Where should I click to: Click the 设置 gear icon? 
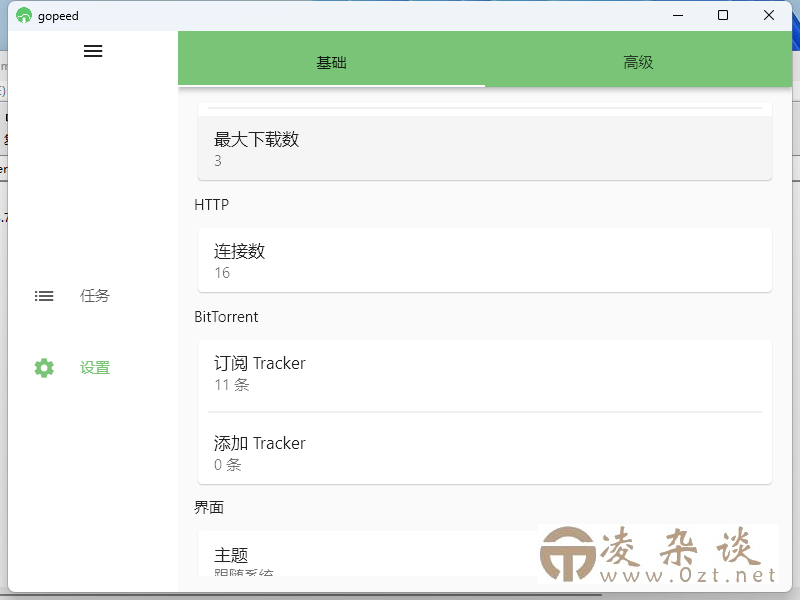point(44,368)
